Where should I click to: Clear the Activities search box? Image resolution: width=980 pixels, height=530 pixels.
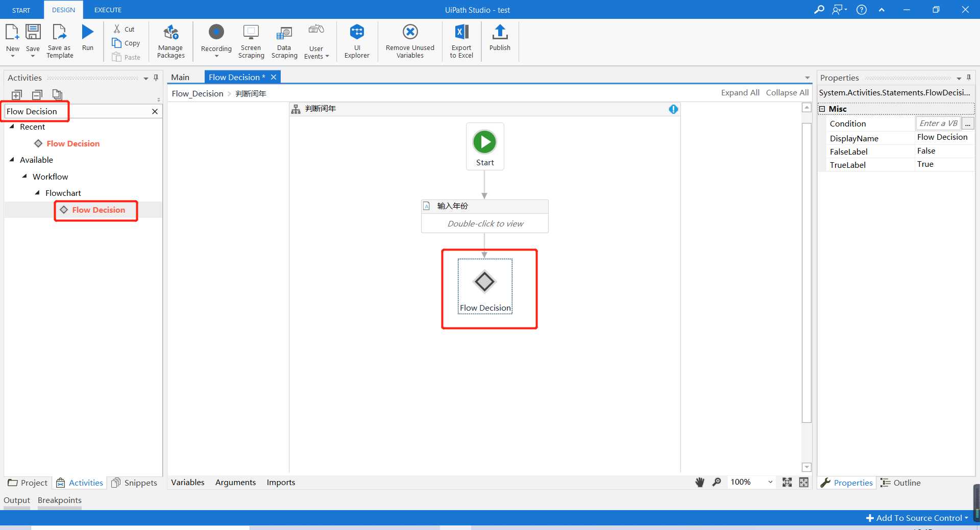click(x=155, y=111)
